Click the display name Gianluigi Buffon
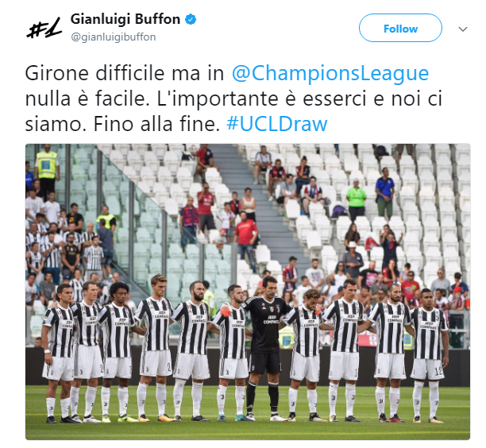Image resolution: width=486 pixels, height=448 pixels. [x=125, y=19]
